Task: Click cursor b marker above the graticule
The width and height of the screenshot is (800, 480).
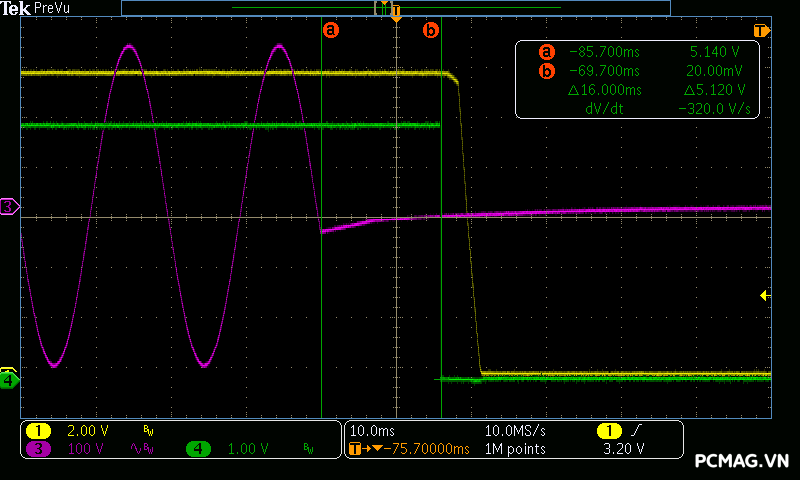Action: tap(431, 30)
